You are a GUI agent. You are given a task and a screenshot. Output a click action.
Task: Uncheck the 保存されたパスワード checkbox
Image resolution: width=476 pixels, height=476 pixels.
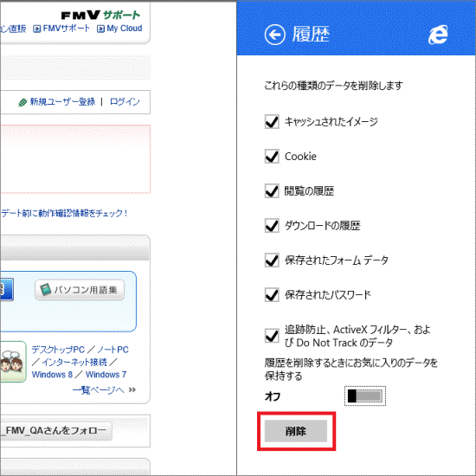[x=272, y=295]
